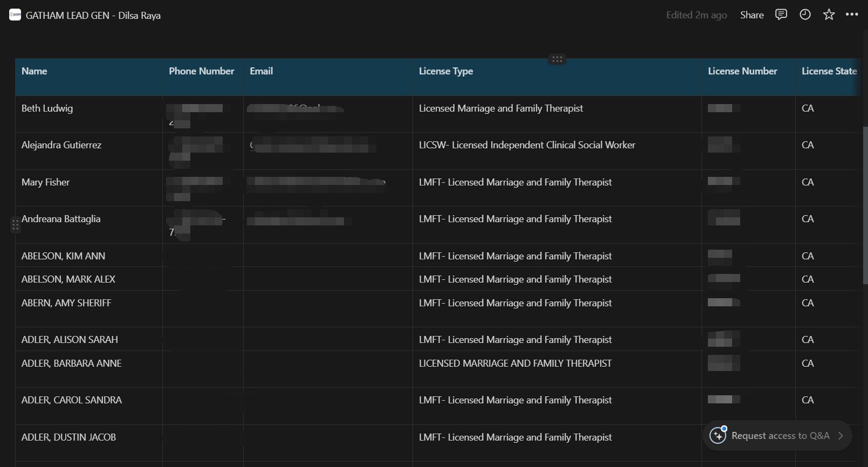The height and width of the screenshot is (467, 868).
Task: Select the ADLER, DUSTIN JACOB cell
Action: click(89, 443)
